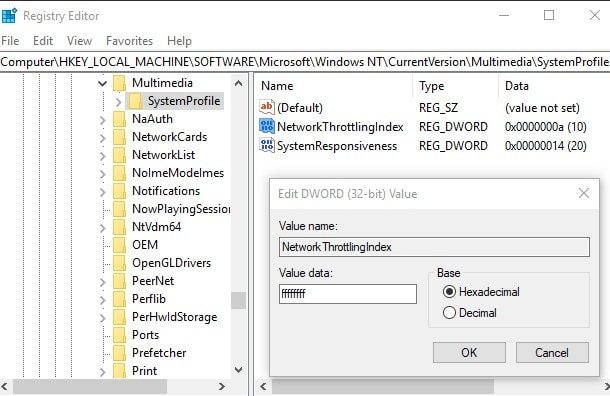Click the values pane horizontal scroll-left arrow
The width and height of the screenshot is (610, 396).
263,386
